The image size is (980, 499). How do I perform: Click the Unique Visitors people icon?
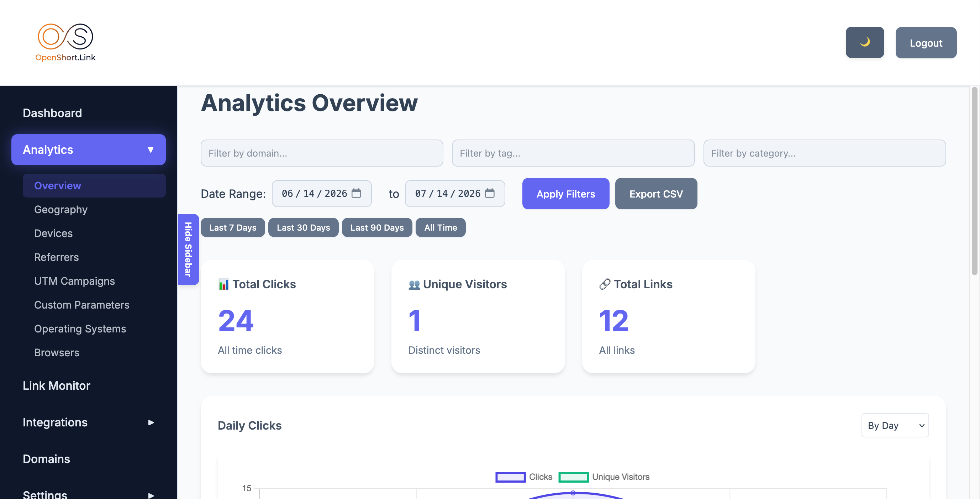tap(414, 284)
